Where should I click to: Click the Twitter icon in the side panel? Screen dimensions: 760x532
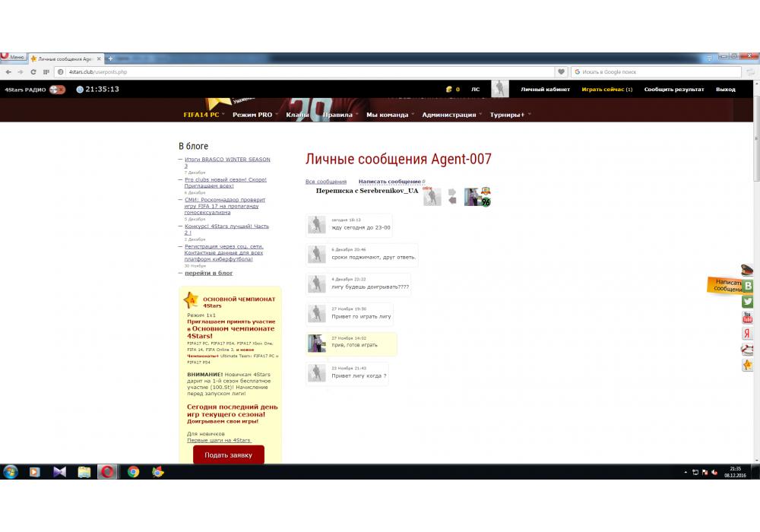(748, 302)
